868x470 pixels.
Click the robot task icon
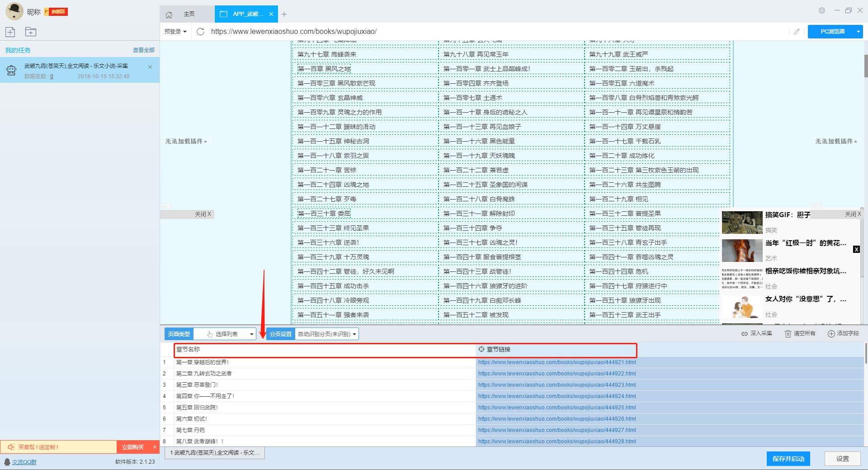tap(11, 70)
